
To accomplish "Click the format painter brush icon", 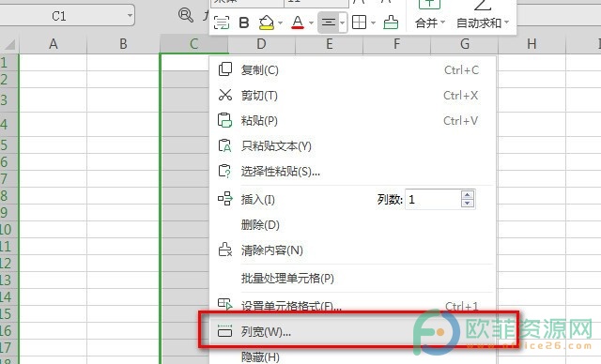I will [x=391, y=23].
